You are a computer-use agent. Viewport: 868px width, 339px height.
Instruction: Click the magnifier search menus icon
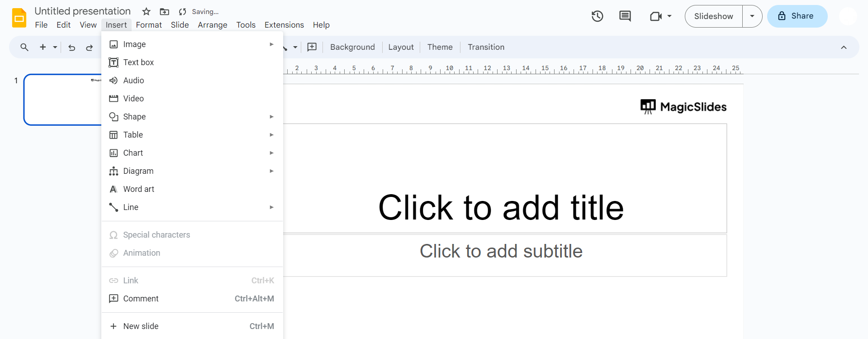tap(24, 47)
